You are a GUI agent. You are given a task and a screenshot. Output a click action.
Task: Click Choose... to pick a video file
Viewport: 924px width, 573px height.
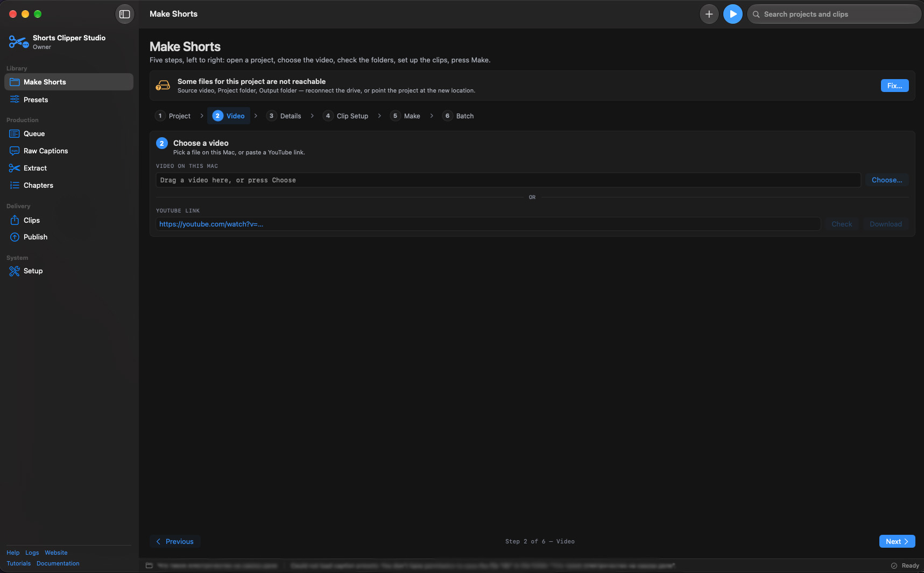point(887,180)
